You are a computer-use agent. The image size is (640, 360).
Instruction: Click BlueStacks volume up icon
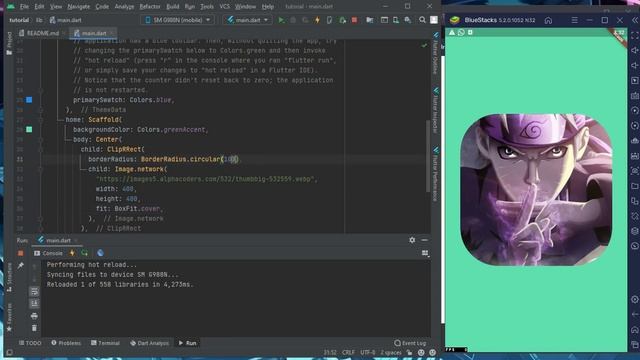click(x=635, y=50)
